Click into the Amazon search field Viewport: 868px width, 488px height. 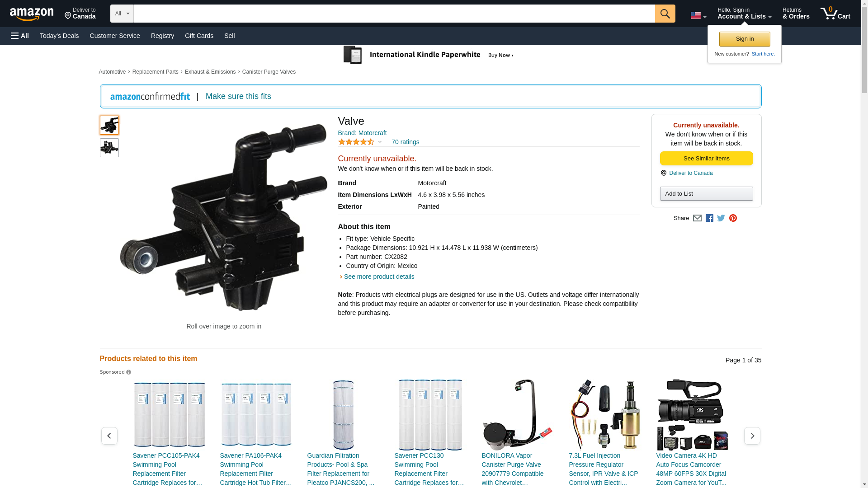point(393,14)
